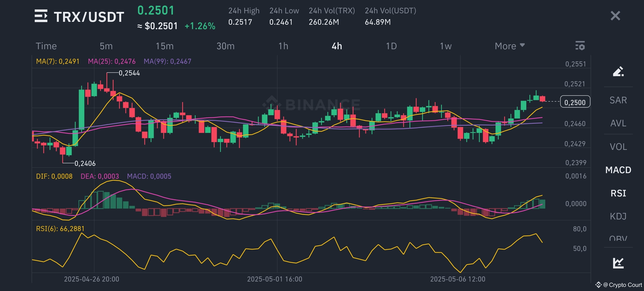The image size is (644, 291).
Task: Toggle the MACD indicator off
Action: (x=618, y=170)
